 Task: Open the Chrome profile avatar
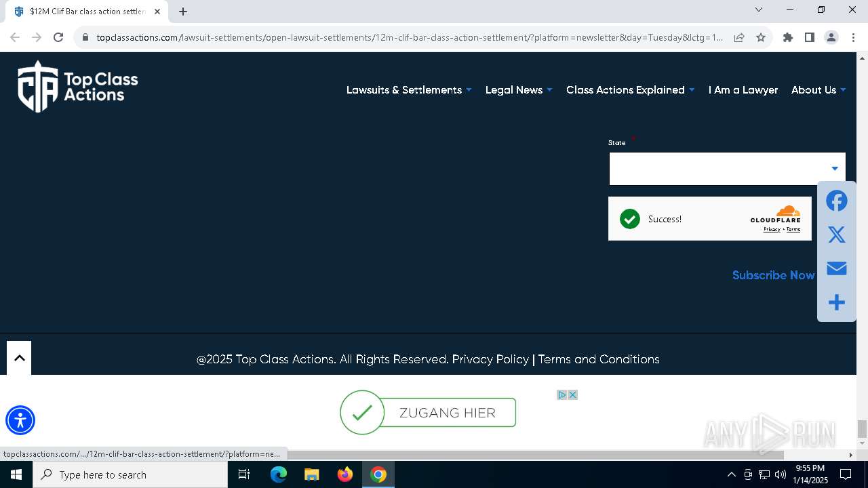[831, 37]
